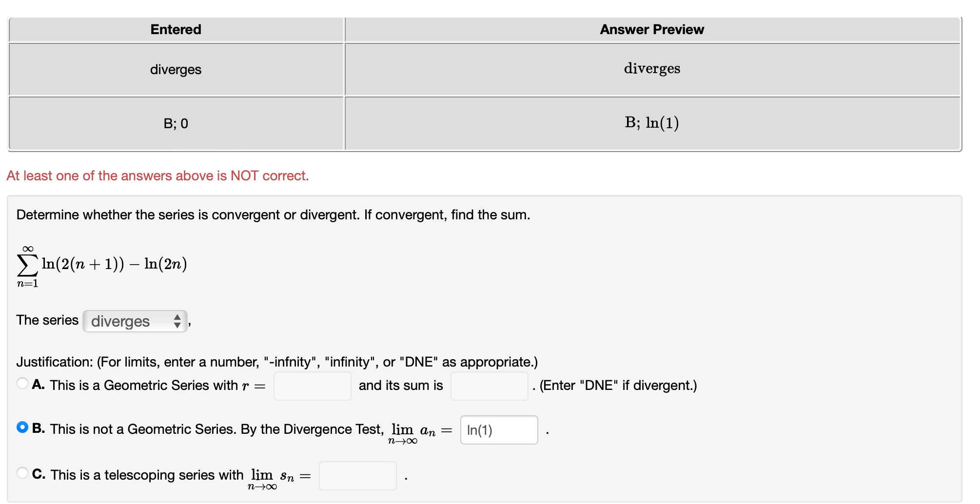The height and width of the screenshot is (504, 980).
Task: Click the preview "diverges" table cell
Action: tap(652, 69)
